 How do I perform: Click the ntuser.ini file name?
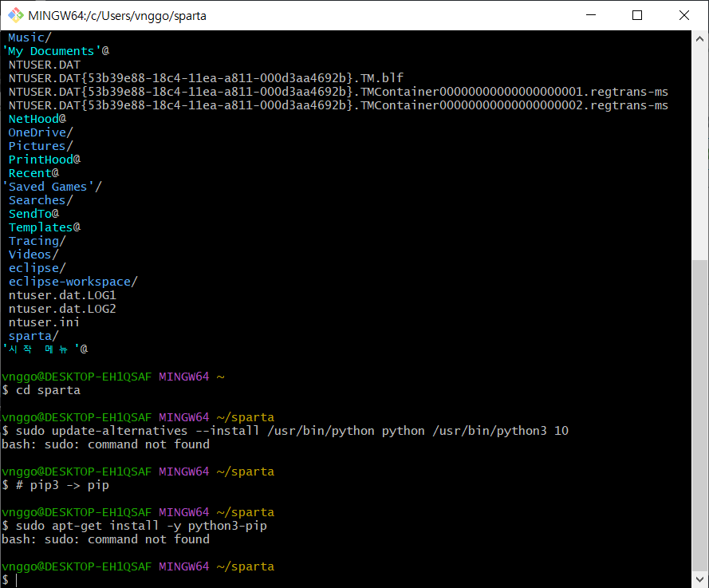pyautogui.click(x=44, y=322)
